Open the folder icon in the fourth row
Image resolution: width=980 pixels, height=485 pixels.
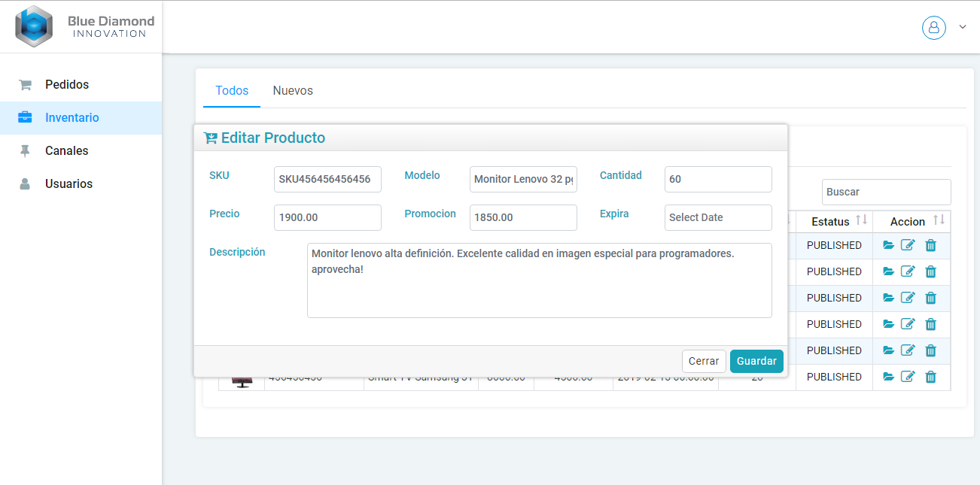[x=888, y=324]
